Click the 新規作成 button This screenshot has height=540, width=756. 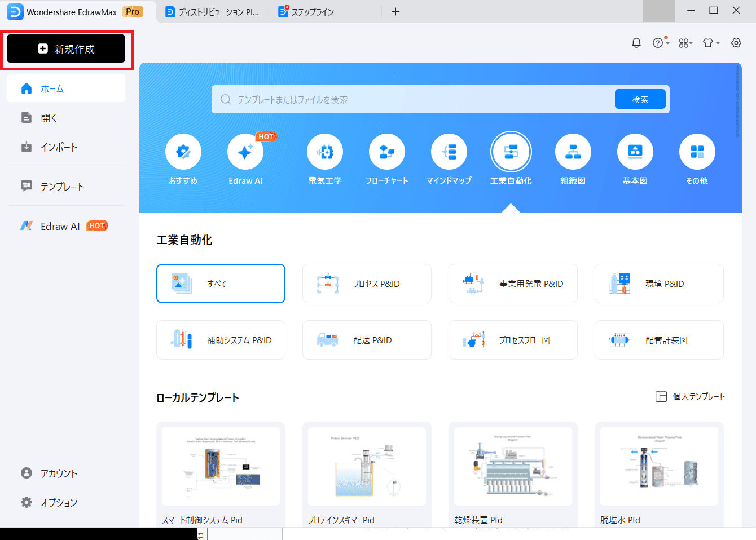pos(66,49)
